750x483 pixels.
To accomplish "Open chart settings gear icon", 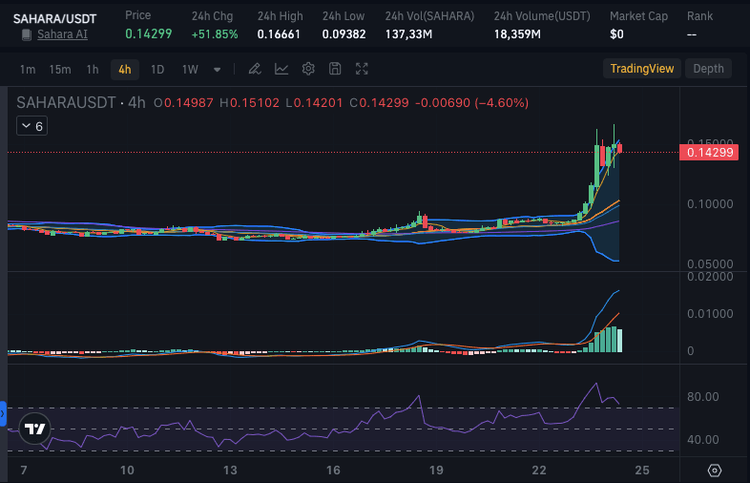I will [308, 69].
